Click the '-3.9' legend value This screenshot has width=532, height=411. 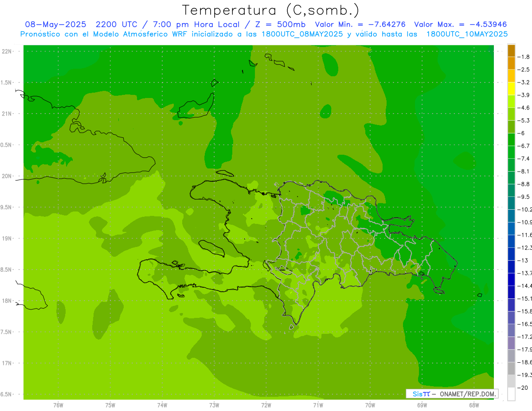pyautogui.click(x=524, y=95)
